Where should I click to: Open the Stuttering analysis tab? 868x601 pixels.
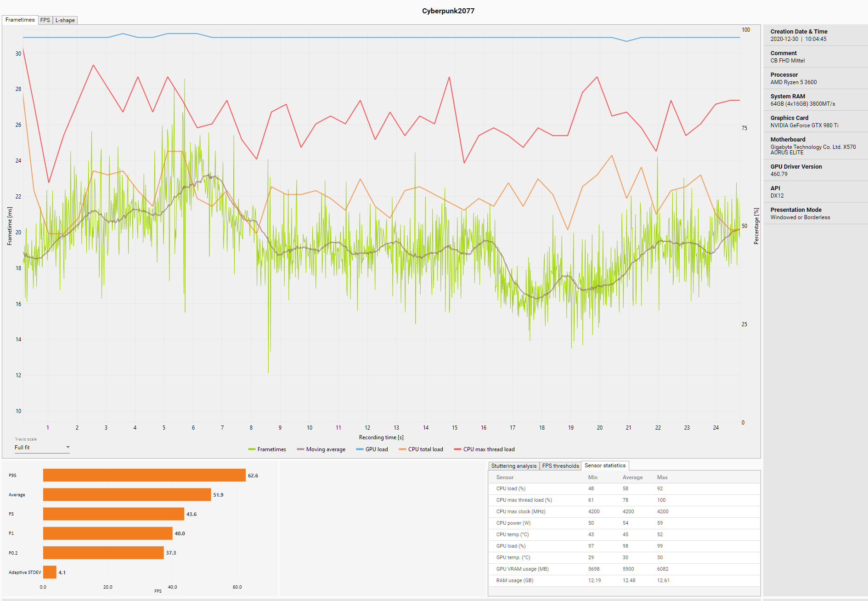(x=514, y=466)
